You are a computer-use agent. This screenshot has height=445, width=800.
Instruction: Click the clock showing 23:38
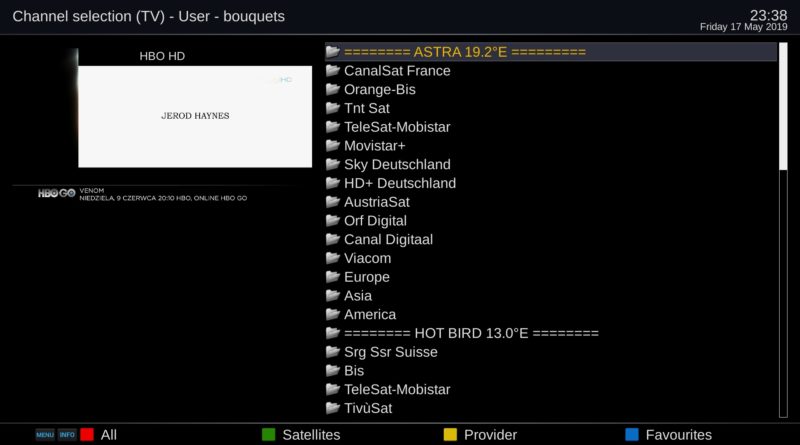click(x=768, y=15)
